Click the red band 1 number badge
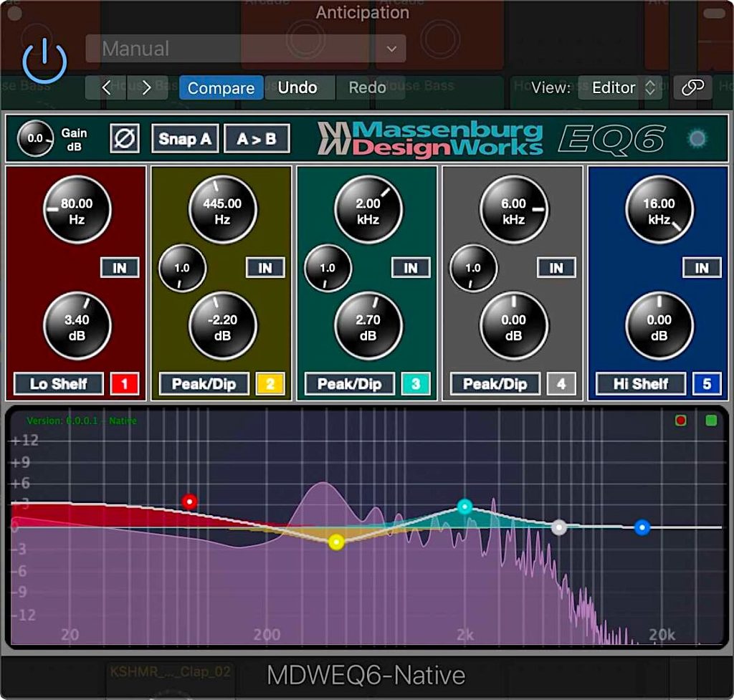Image resolution: width=734 pixels, height=700 pixels. (x=123, y=383)
